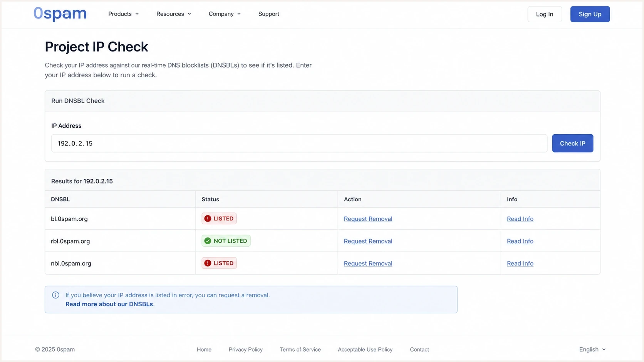Request removal for bl.0spam.org
This screenshot has height=362, width=644.
pos(368,219)
